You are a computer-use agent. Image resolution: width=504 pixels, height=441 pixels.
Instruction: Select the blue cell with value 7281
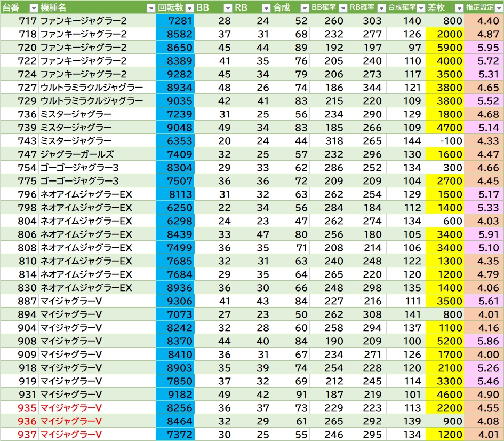coord(175,21)
